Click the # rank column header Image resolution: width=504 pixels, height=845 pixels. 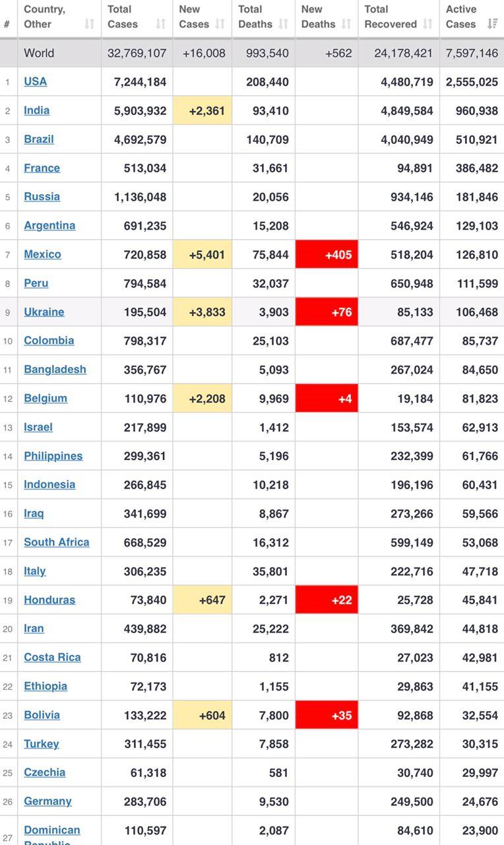point(7,24)
